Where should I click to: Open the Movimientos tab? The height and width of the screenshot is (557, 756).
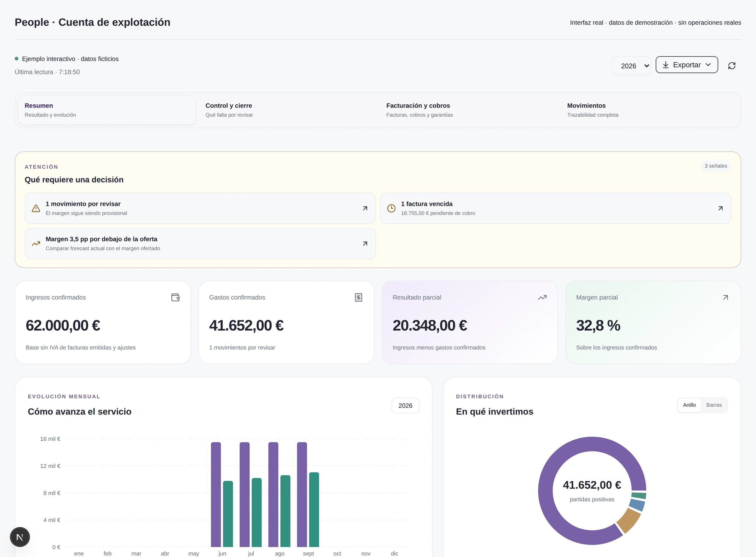coord(649,110)
